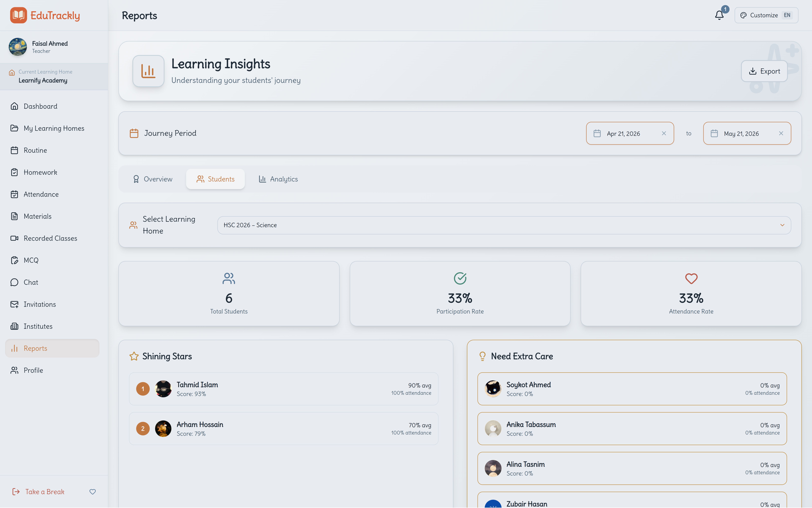This screenshot has width=812, height=508.
Task: Open the Invitations section
Action: click(x=52, y=304)
